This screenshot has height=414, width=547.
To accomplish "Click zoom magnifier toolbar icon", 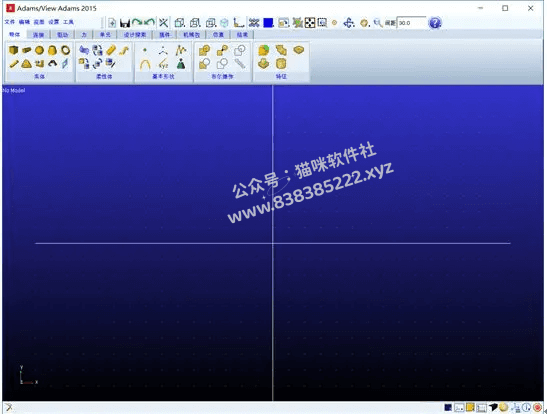I will [378, 23].
